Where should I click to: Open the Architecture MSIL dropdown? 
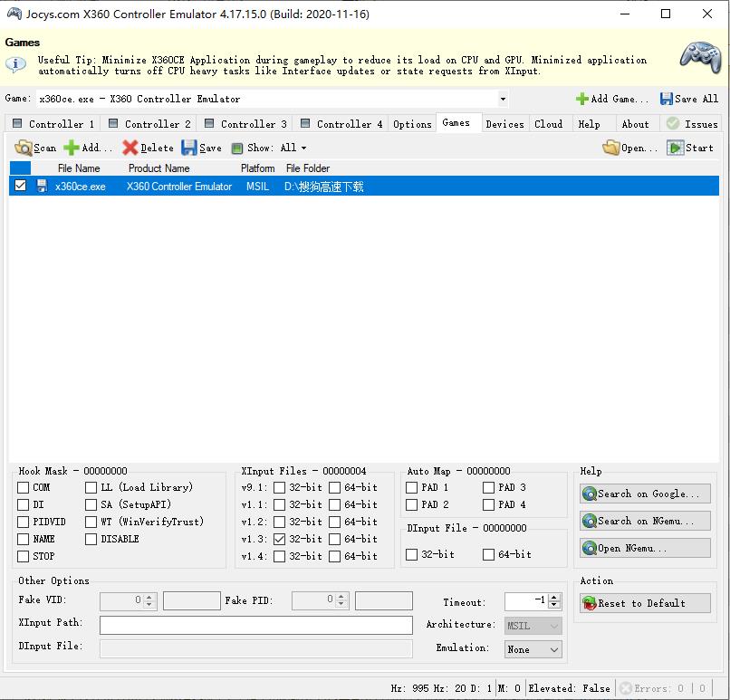533,626
